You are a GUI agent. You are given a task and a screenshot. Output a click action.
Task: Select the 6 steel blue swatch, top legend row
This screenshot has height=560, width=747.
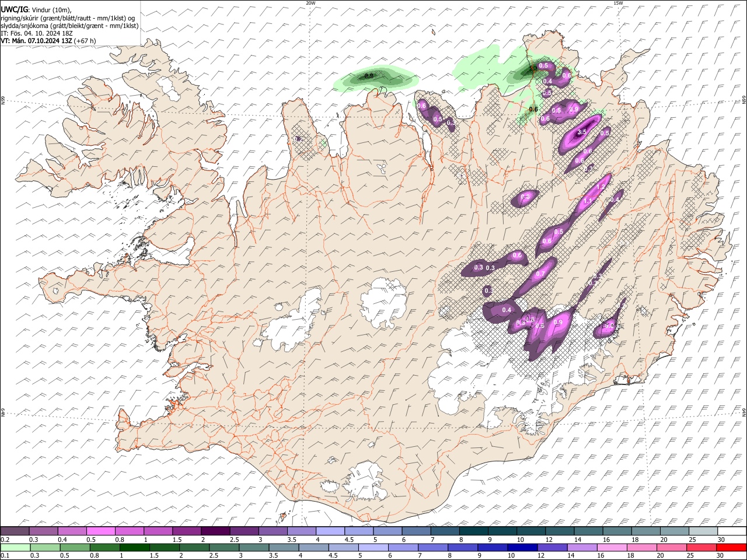point(416,531)
